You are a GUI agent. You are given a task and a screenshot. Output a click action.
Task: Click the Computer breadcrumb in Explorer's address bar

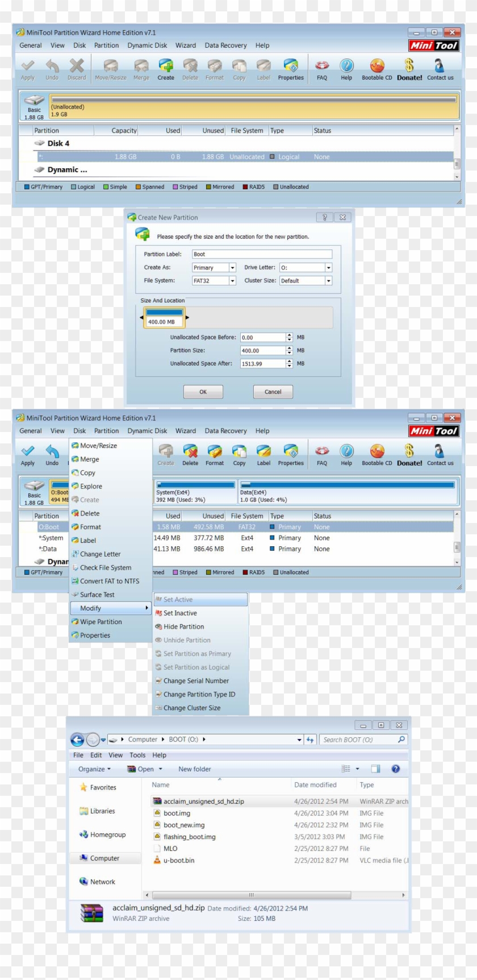point(143,740)
